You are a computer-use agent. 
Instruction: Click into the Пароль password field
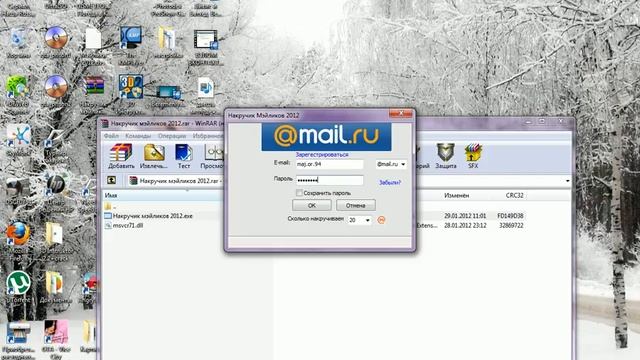pos(329,180)
